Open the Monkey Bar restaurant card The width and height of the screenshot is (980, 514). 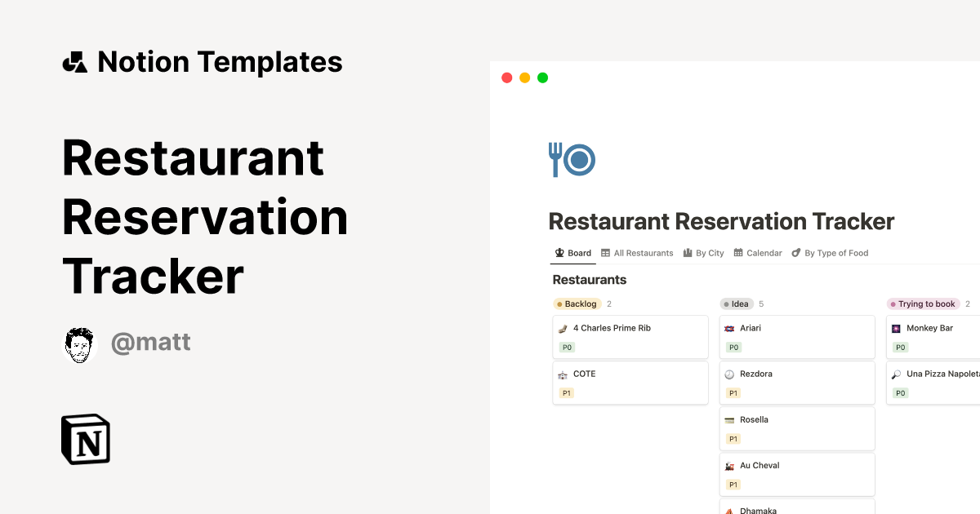931,327
